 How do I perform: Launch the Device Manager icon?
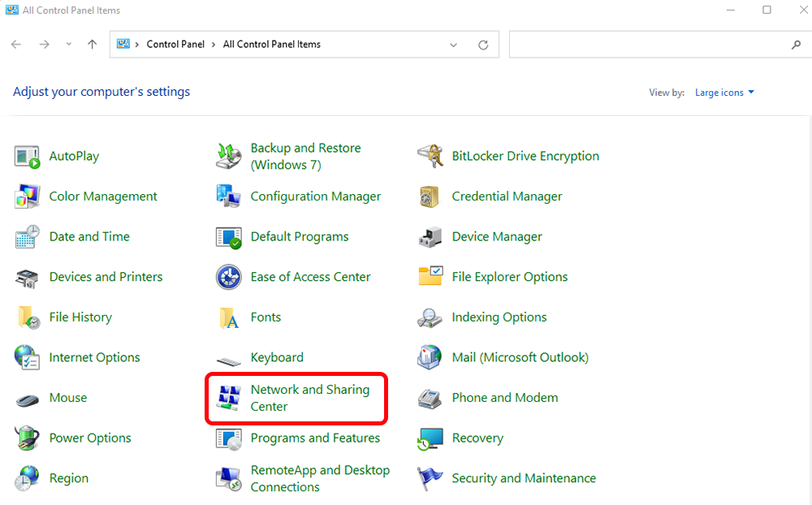430,237
